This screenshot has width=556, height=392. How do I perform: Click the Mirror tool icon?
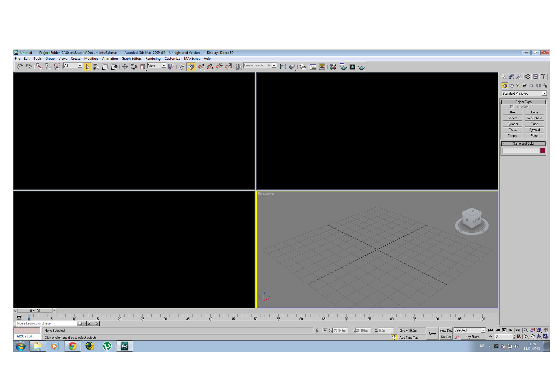click(283, 67)
